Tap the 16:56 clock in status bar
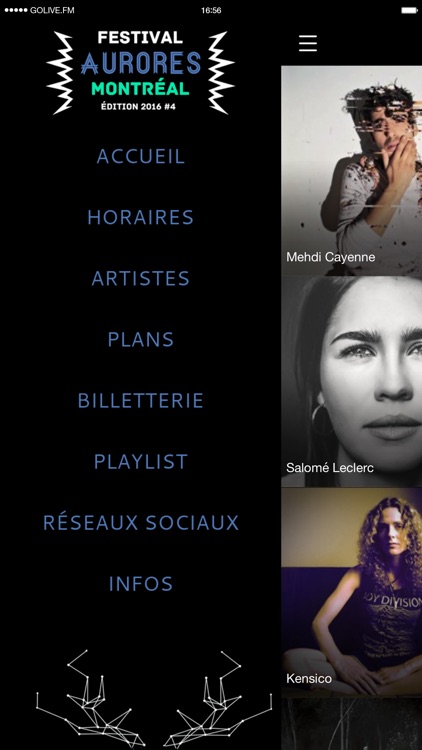This screenshot has height=750, width=422. click(211, 10)
